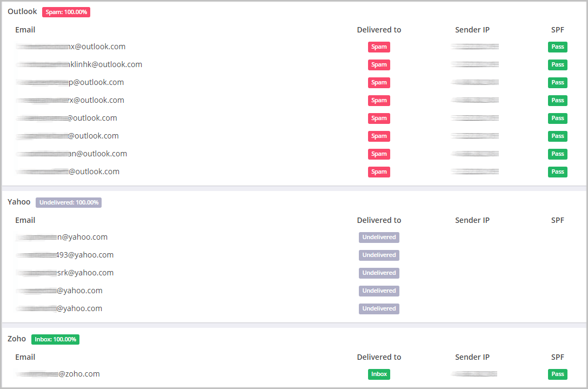Click the Undelivered badge for the n@yahoo.com address
Viewport: 588px width, 389px height.
click(x=379, y=237)
